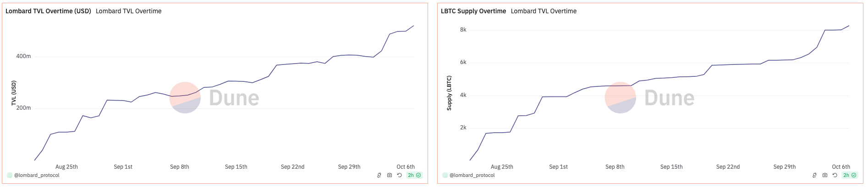Click the '8k' y-axis label on LBTC Supply chart
The height and width of the screenshot is (187, 868).
pyautogui.click(x=463, y=30)
